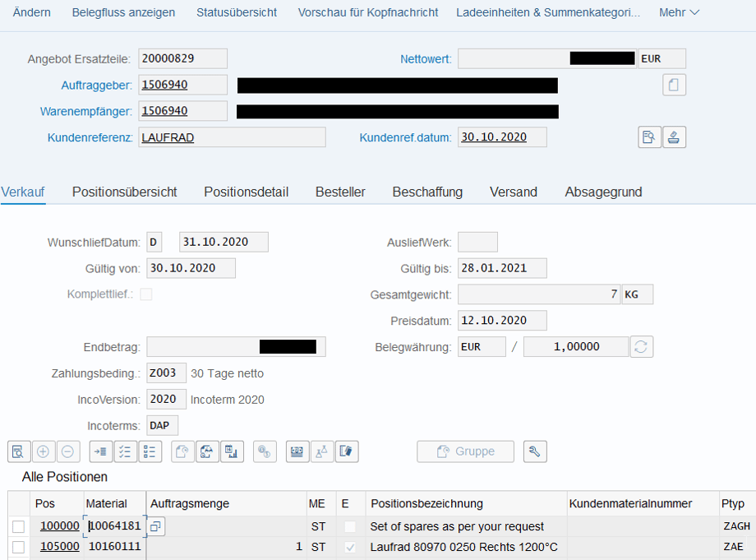The width and height of the screenshot is (756, 560).
Task: Click the empty AusliefWerk field
Action: [x=477, y=242]
